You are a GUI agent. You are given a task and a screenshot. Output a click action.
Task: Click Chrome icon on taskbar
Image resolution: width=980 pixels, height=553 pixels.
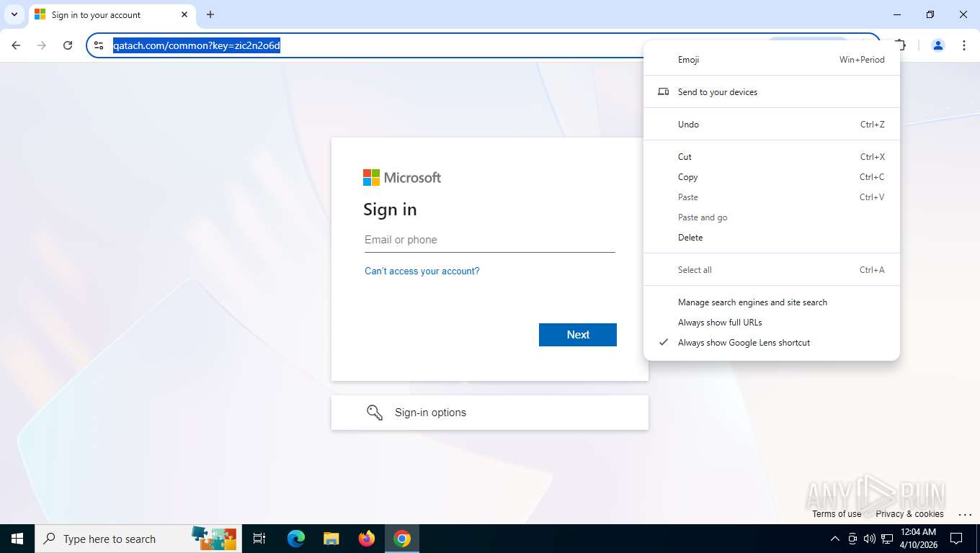[x=402, y=539]
